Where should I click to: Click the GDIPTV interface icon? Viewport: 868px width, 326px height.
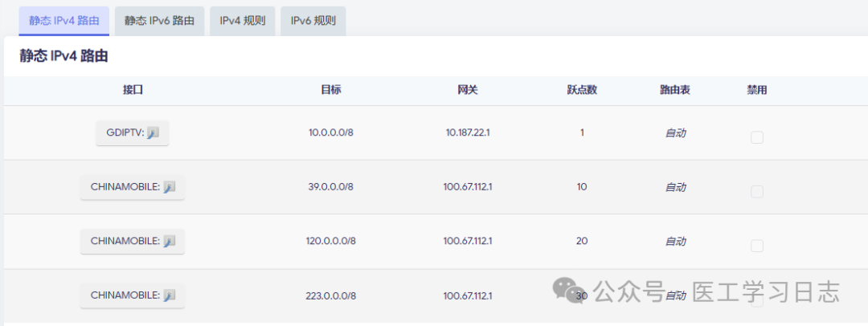pyautogui.click(x=154, y=133)
